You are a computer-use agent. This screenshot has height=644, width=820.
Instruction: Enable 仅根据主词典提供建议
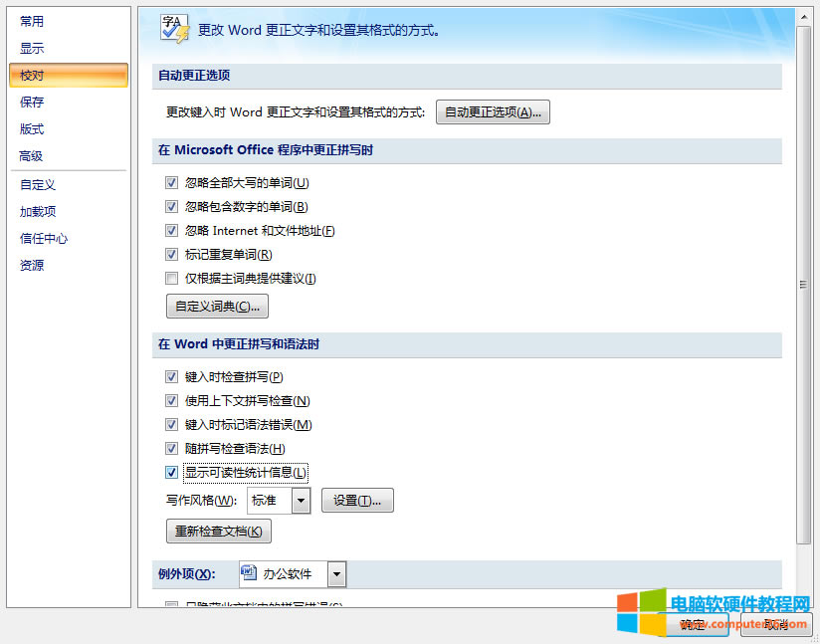(x=171, y=278)
